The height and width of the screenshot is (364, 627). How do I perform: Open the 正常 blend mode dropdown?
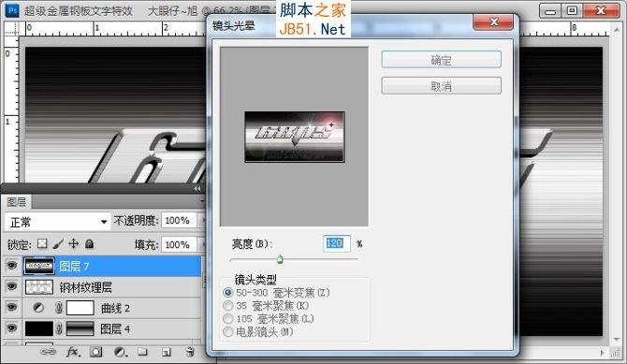[x=58, y=222]
